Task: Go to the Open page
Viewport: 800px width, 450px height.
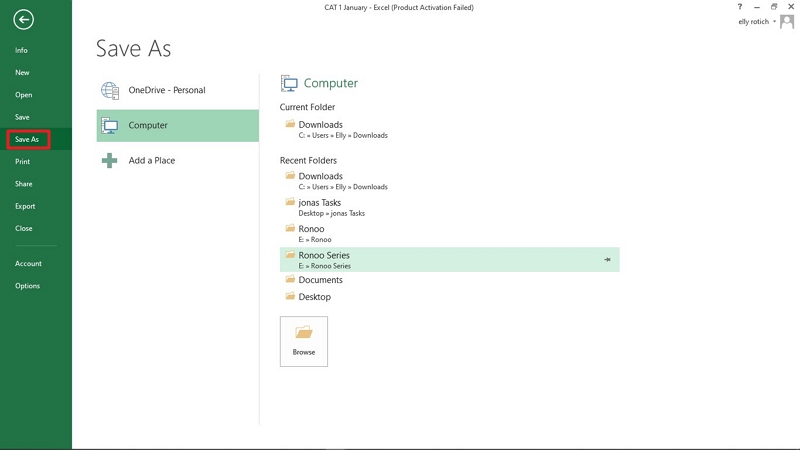Action: (23, 95)
